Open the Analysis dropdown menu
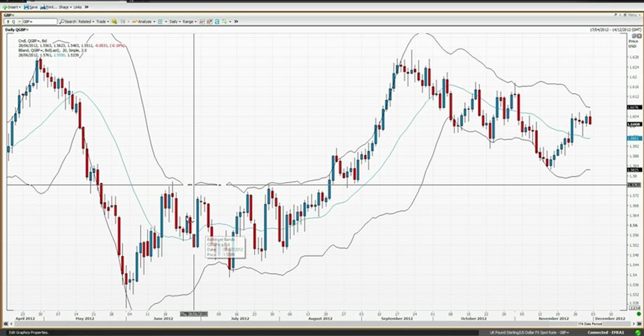Image resolution: width=644 pixels, height=336 pixels. pyautogui.click(x=144, y=21)
